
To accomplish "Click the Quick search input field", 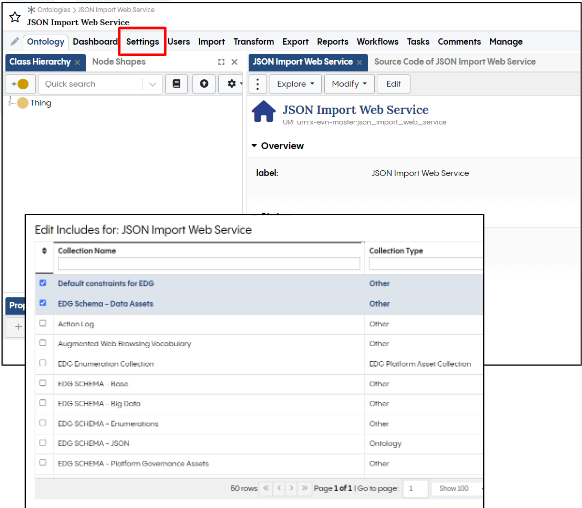I will pos(92,84).
